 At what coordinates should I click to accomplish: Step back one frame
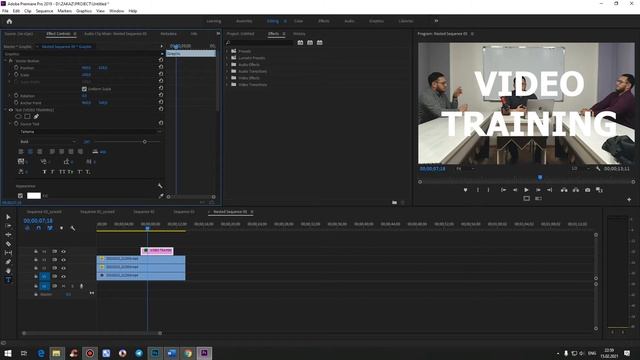tap(515, 190)
